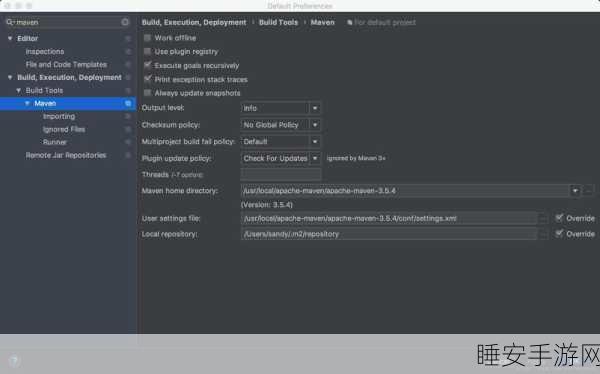Toggle Override for user settings file
The width and height of the screenshot is (600, 374).
(x=559, y=218)
